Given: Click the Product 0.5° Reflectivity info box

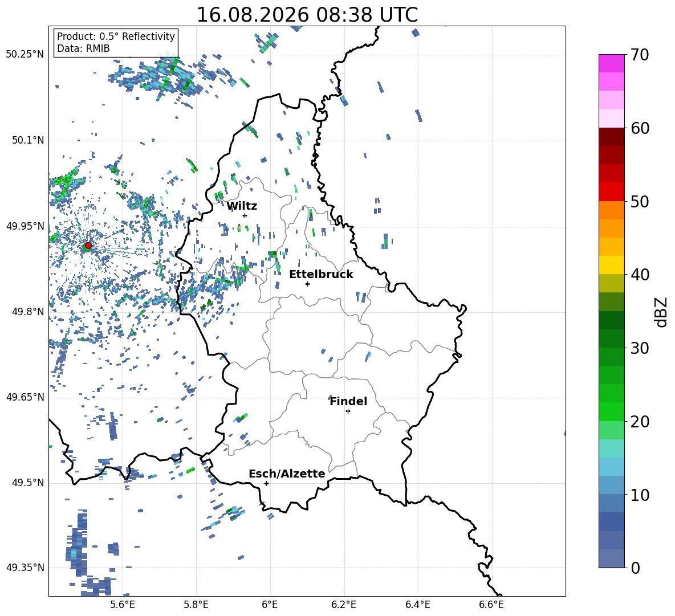Looking at the screenshot, I should coord(116,42).
